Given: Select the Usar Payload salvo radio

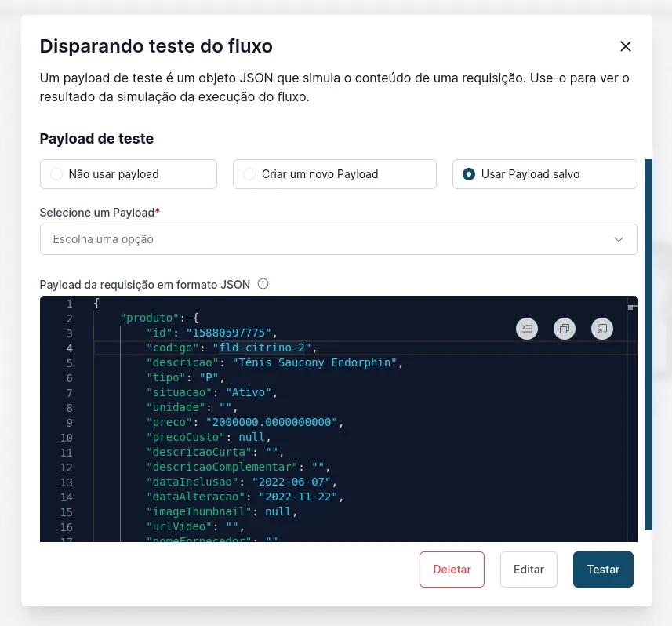Looking at the screenshot, I should pos(545,174).
